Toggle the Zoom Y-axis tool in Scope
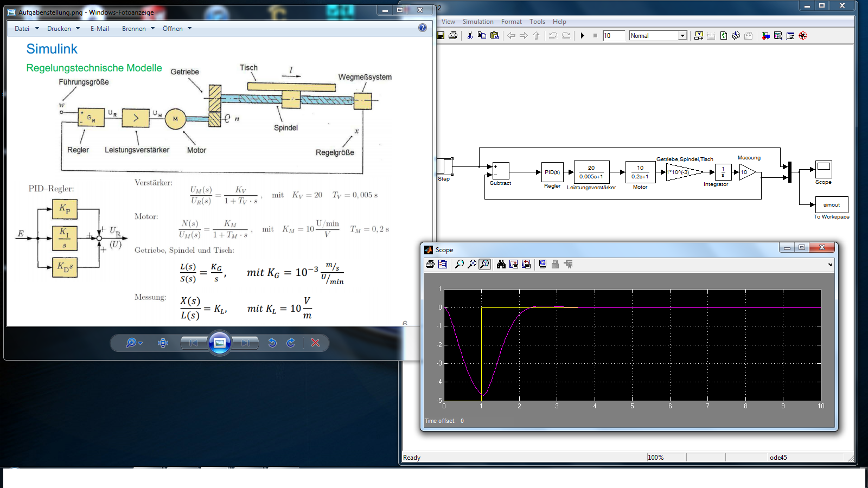The width and height of the screenshot is (868, 488). click(x=484, y=264)
